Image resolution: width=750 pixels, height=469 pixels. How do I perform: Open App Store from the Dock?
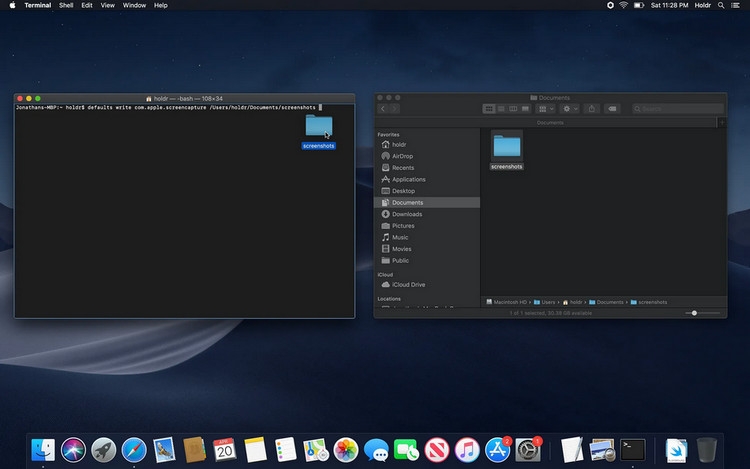coord(497,450)
